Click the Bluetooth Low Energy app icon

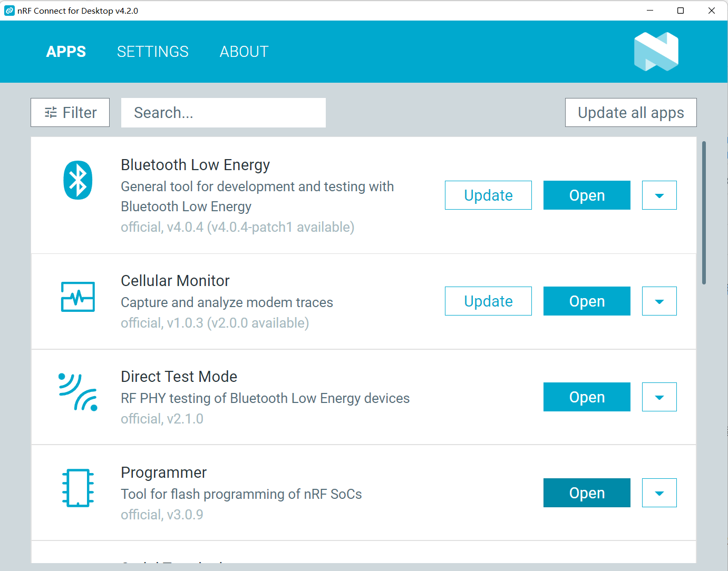78,180
